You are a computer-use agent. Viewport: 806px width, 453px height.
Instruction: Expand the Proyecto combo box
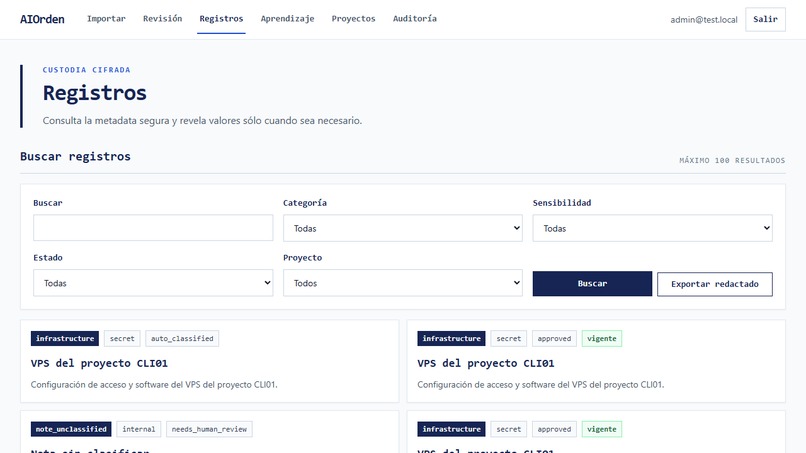[x=402, y=283]
